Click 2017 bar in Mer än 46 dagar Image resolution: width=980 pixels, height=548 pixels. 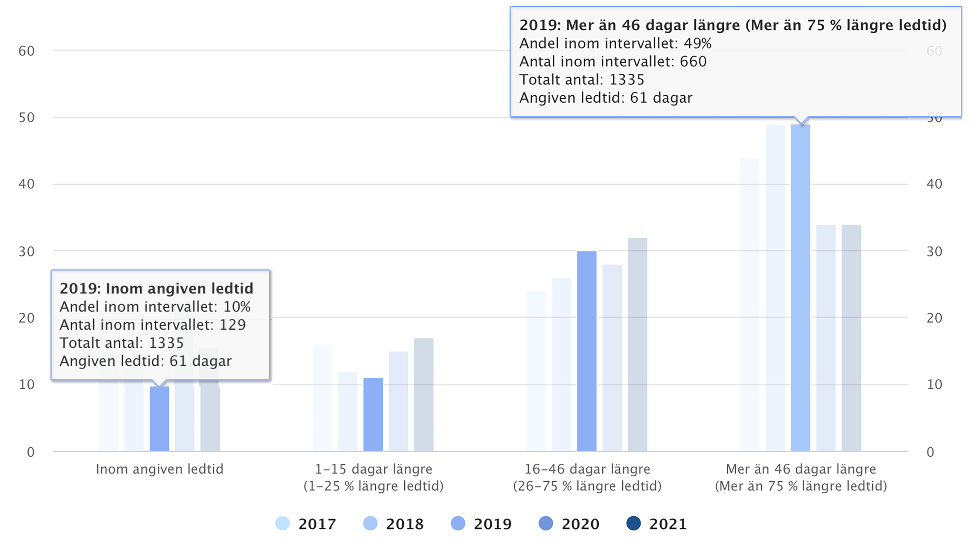(750, 304)
